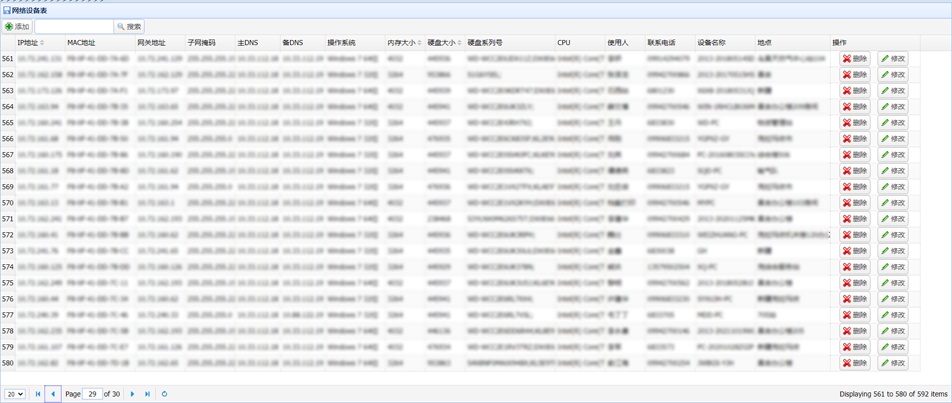Click the 联系电话 column header
The width and height of the screenshot is (952, 403).
[x=670, y=43]
